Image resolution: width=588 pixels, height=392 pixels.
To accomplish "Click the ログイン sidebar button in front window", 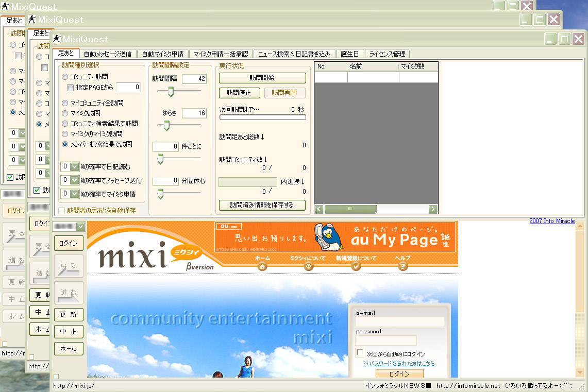I will pos(69,243).
